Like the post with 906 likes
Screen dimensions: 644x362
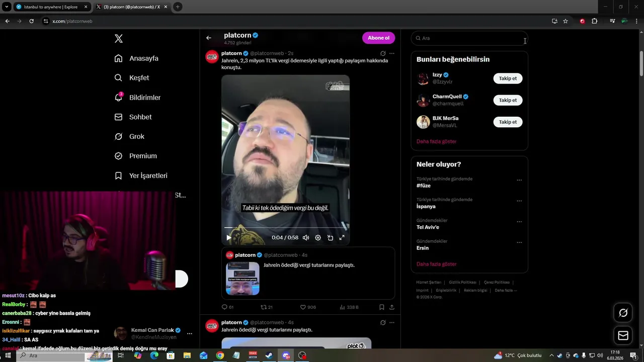[x=308, y=307]
